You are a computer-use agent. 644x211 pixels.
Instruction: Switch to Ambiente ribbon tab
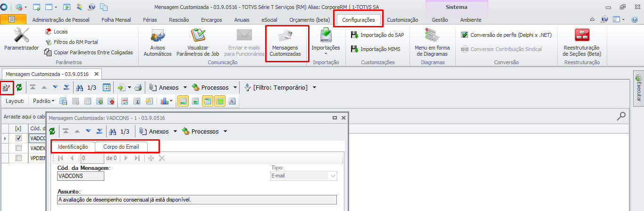click(x=470, y=20)
